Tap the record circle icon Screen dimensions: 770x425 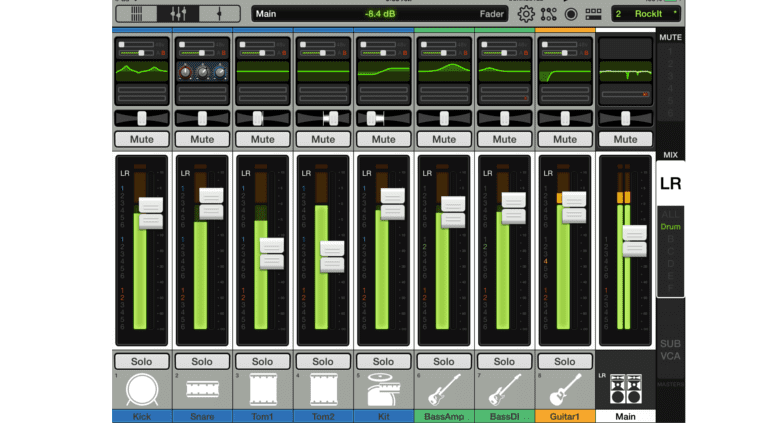(x=571, y=14)
